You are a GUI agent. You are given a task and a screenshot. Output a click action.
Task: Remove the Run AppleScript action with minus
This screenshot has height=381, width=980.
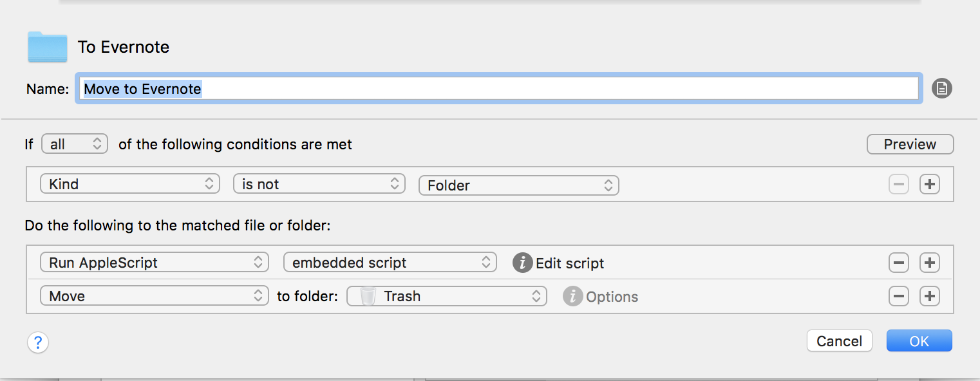click(899, 263)
